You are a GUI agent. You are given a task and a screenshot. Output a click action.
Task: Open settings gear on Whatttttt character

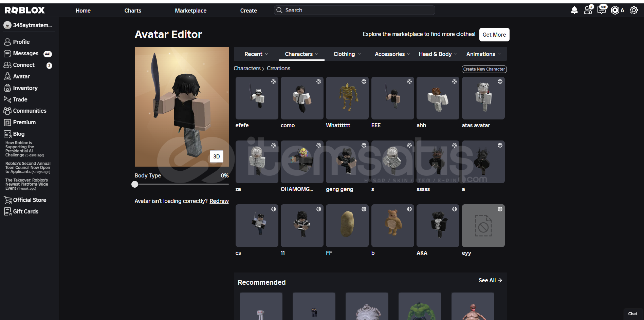click(364, 81)
